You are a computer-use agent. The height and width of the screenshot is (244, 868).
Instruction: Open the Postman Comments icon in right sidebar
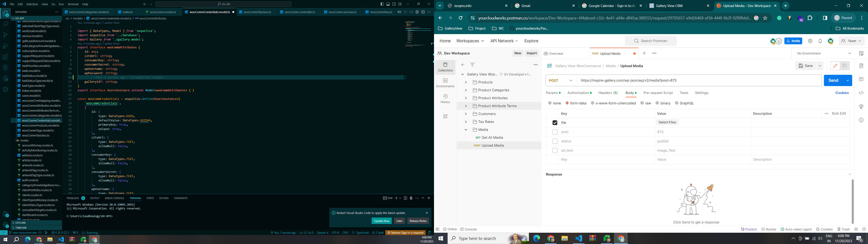point(861,79)
